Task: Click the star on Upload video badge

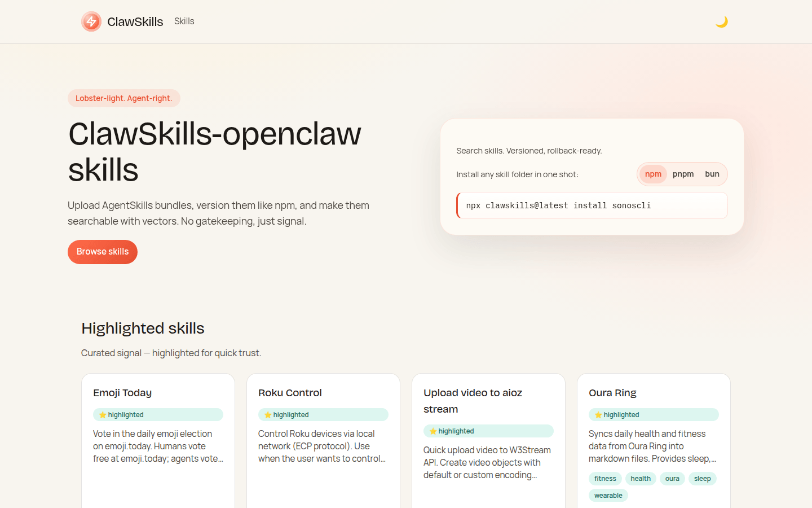Action: (x=432, y=431)
